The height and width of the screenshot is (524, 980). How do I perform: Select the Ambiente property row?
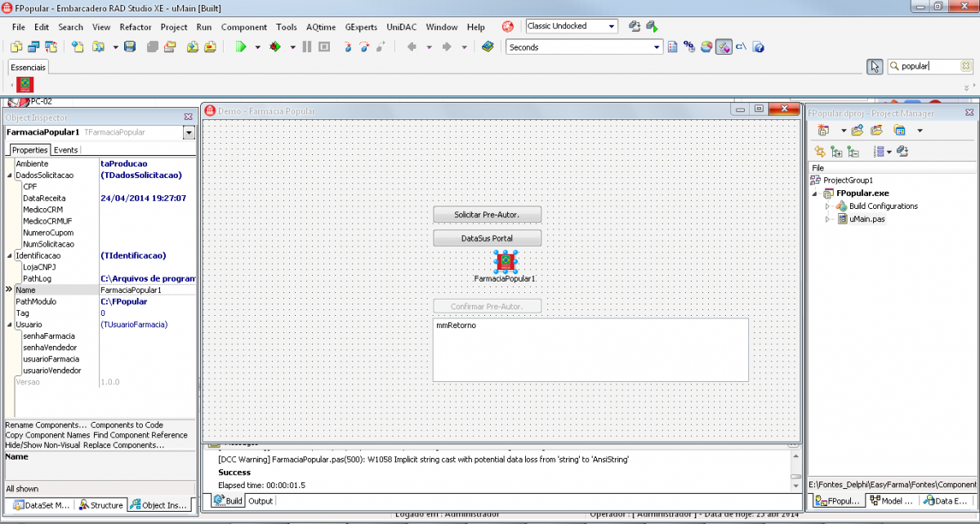pos(100,164)
